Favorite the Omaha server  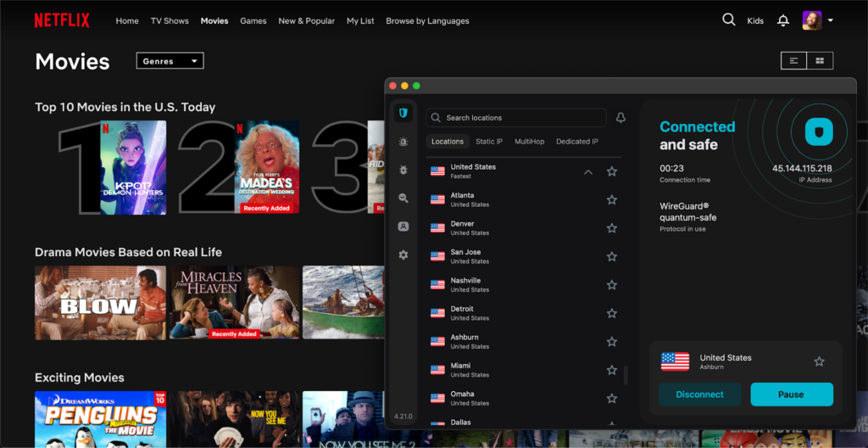[x=612, y=398]
